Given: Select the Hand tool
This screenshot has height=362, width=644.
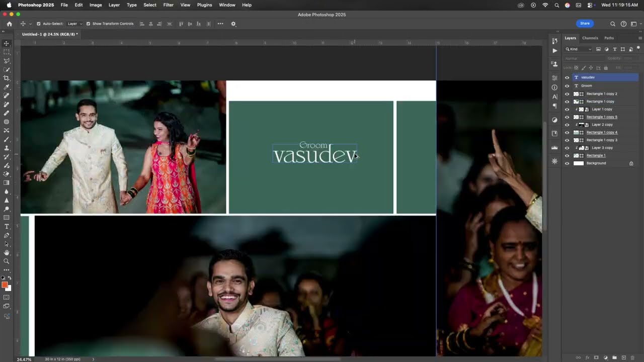Looking at the screenshot, I should [x=7, y=252].
